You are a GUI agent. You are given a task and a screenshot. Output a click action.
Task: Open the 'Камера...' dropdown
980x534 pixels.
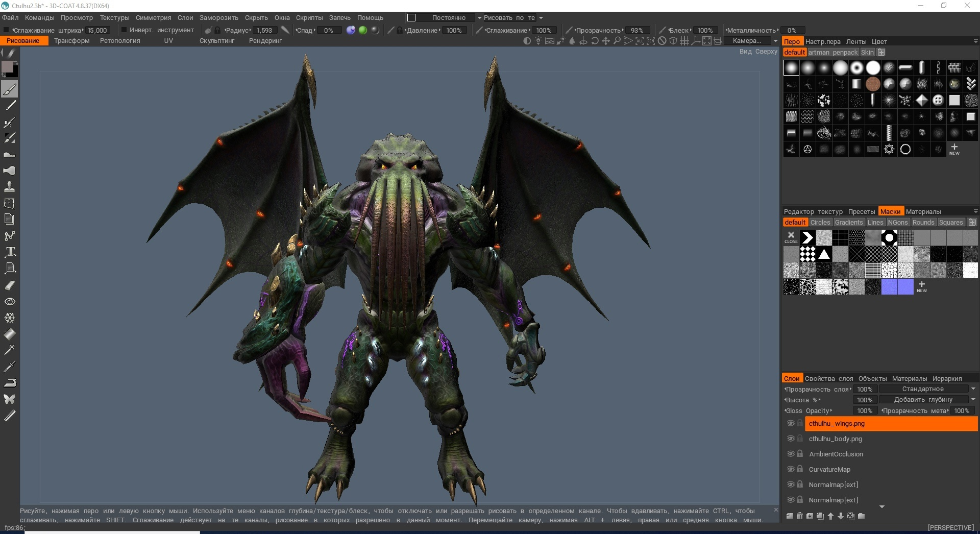(x=776, y=41)
